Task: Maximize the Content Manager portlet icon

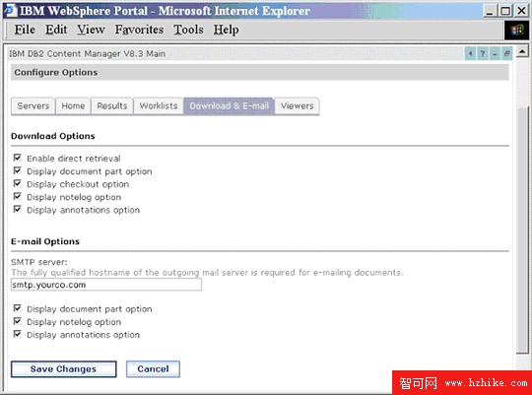Action: [x=507, y=53]
